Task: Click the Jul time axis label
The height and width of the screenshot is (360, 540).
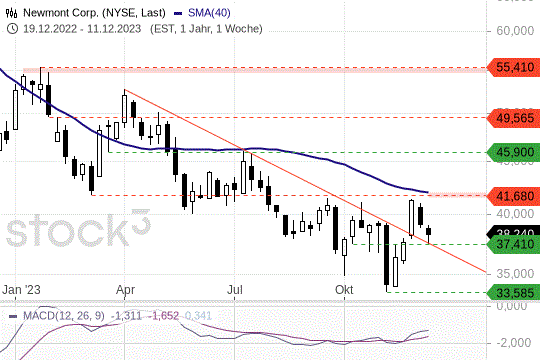Action: coord(235,290)
